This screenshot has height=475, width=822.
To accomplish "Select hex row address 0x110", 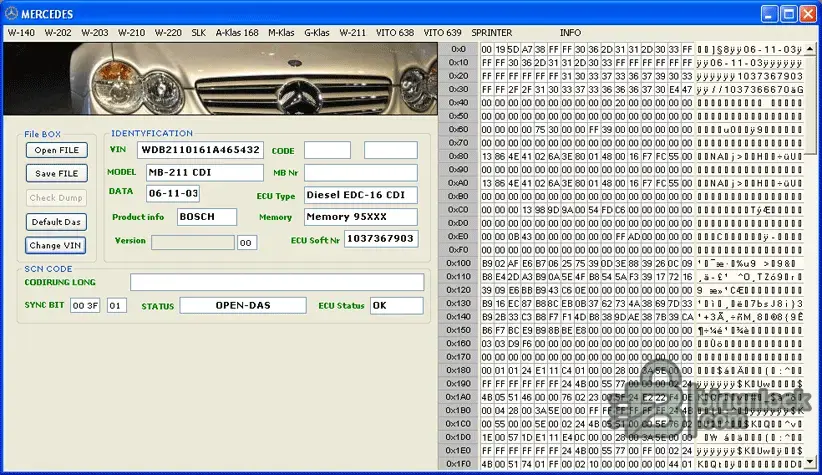I will 458,276.
